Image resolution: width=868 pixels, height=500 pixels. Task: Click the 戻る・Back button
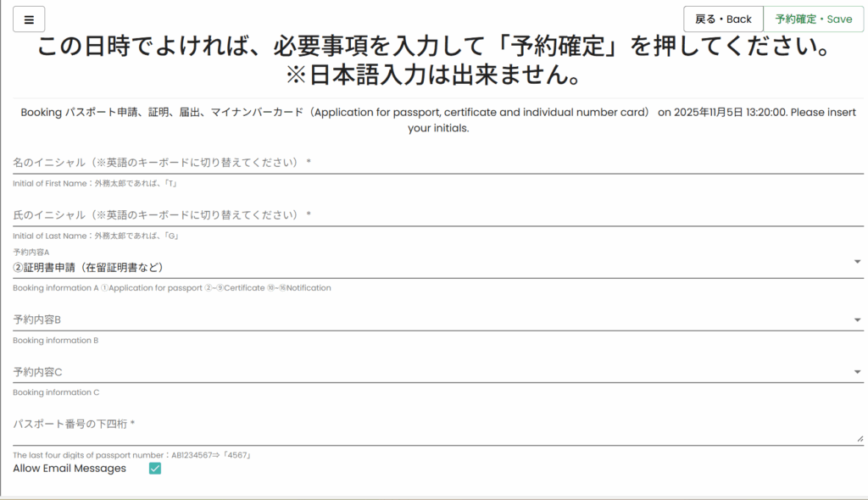(723, 19)
